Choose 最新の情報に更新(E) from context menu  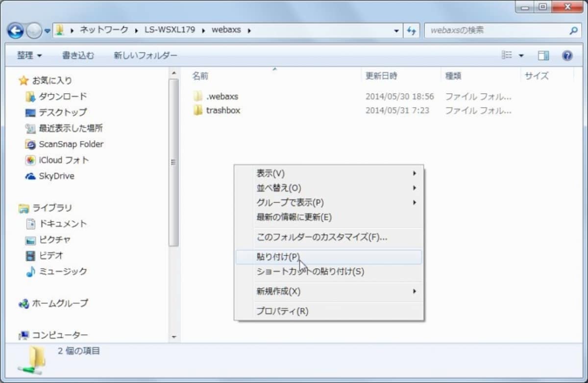pyautogui.click(x=329, y=217)
